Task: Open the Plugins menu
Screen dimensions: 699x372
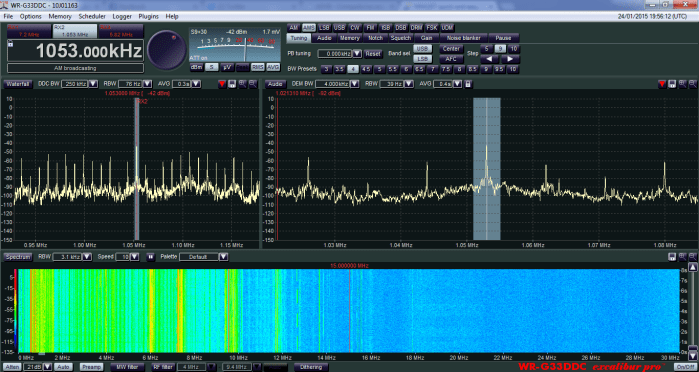Action: [148, 17]
